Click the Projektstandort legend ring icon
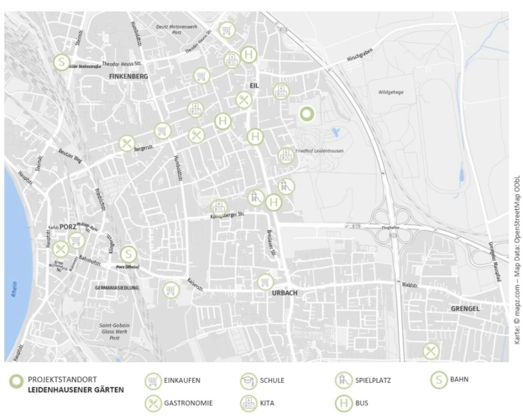Screen dimensions: 523x420 15,381
